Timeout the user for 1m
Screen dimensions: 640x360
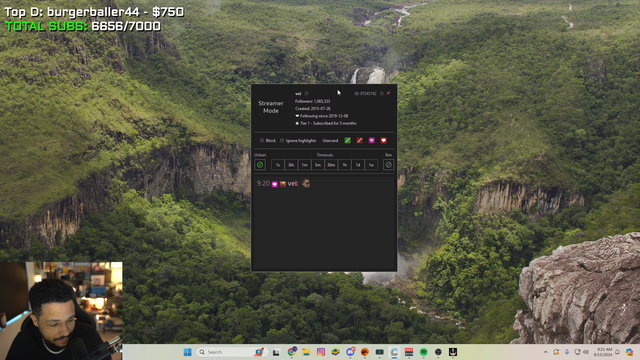click(x=304, y=165)
